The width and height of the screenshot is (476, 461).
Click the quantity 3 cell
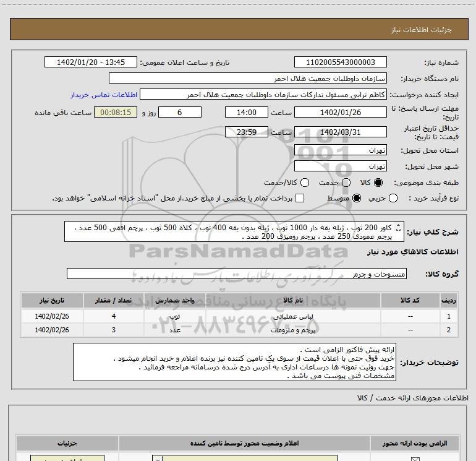tap(114, 330)
